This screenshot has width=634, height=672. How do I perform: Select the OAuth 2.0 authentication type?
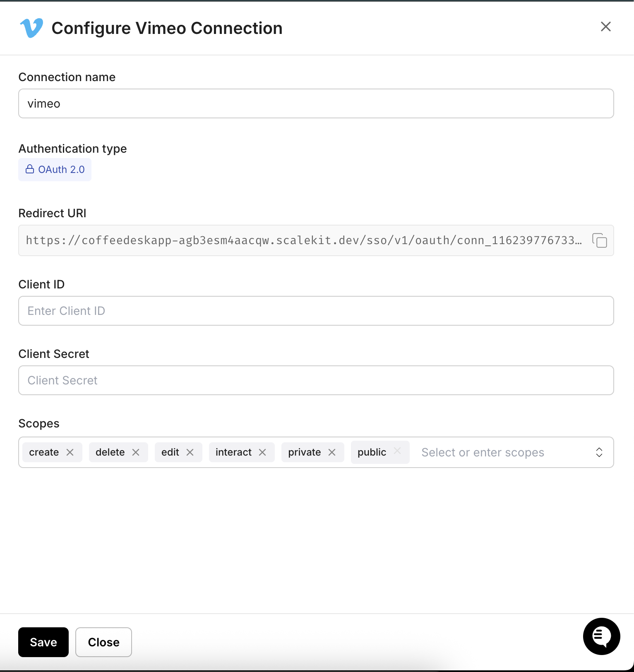coord(54,169)
